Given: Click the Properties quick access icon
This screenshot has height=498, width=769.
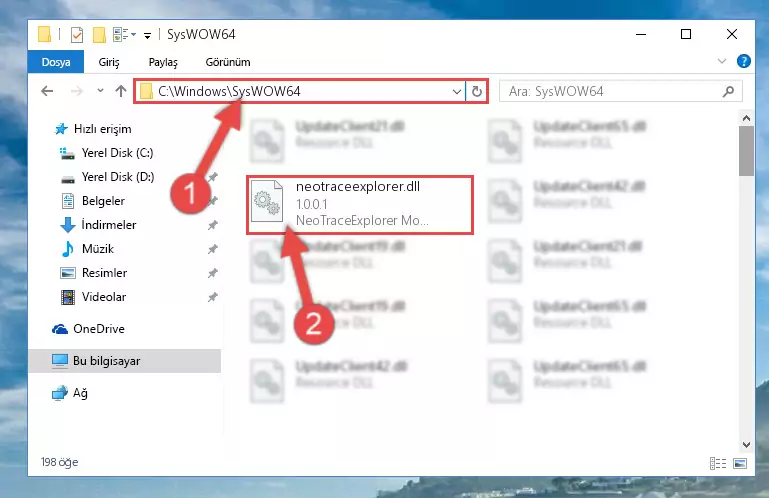Looking at the screenshot, I should click(x=77, y=35).
